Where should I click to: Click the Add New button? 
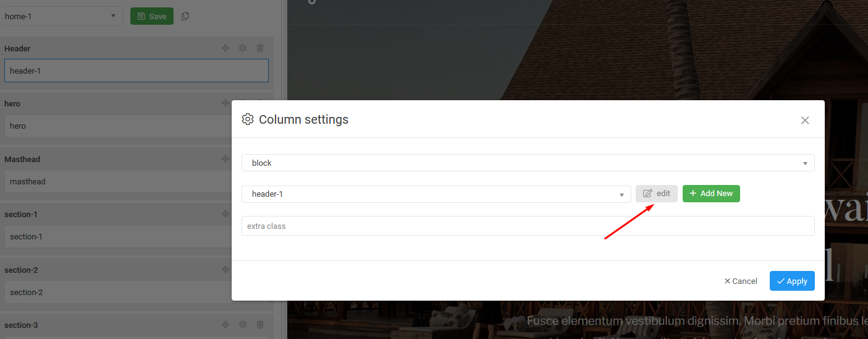(711, 194)
